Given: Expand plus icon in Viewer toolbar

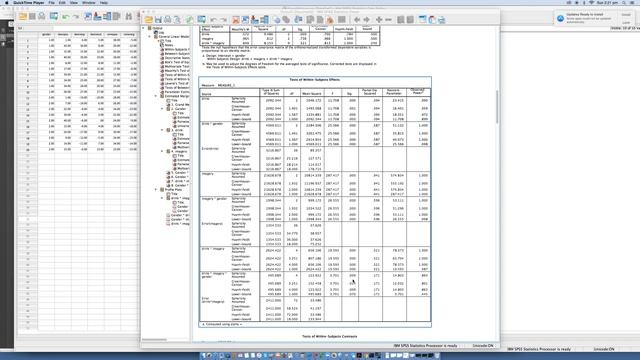Looking at the screenshot, I should [x=379, y=20].
